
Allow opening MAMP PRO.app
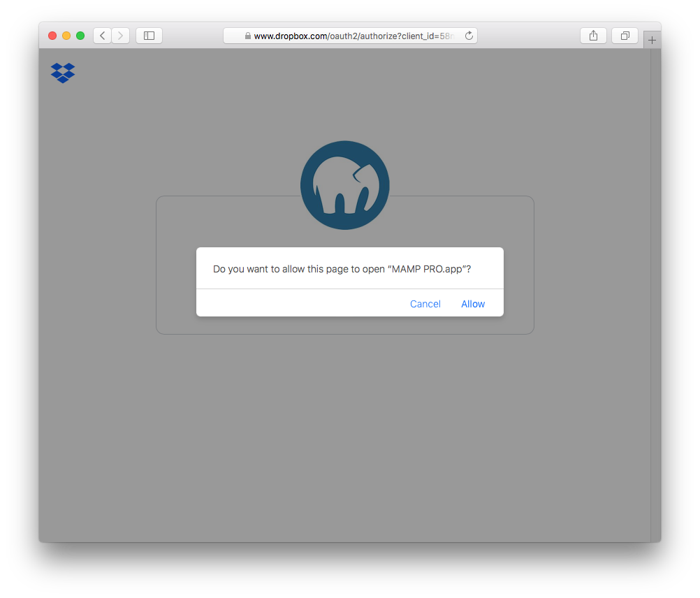point(473,303)
